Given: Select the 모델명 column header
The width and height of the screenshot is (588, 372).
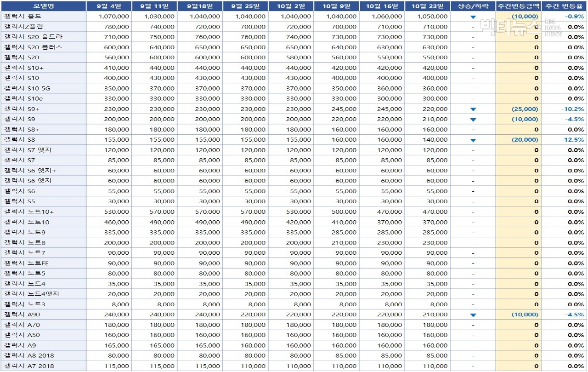Looking at the screenshot, I should pos(43,6).
